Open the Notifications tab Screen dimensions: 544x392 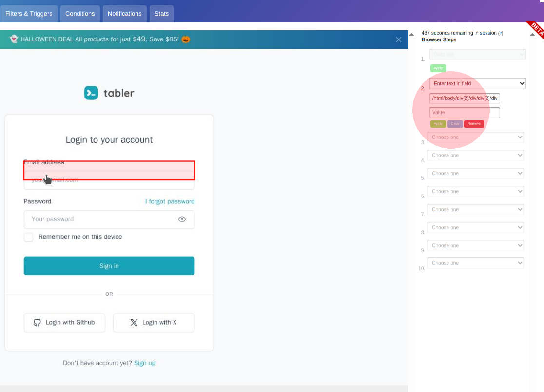tap(124, 14)
